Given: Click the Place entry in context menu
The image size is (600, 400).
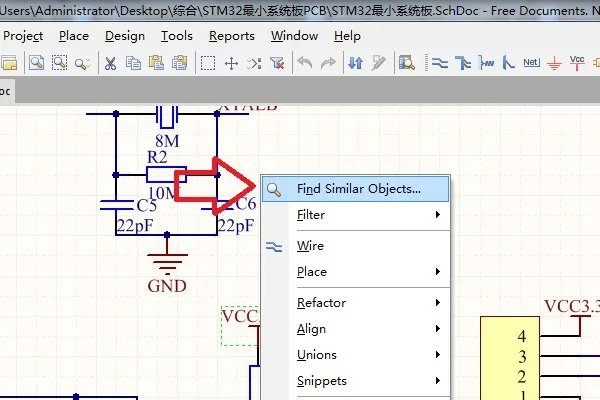Looking at the screenshot, I should pyautogui.click(x=355, y=272).
